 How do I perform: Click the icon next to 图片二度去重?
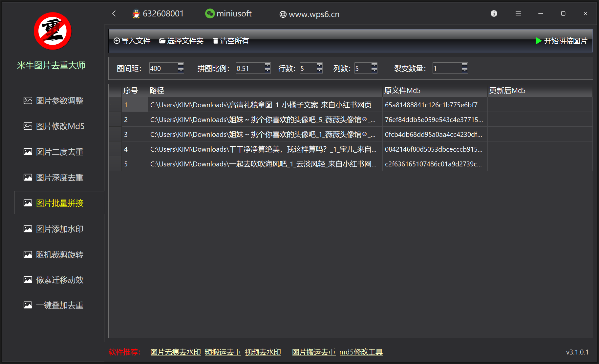[28, 152]
